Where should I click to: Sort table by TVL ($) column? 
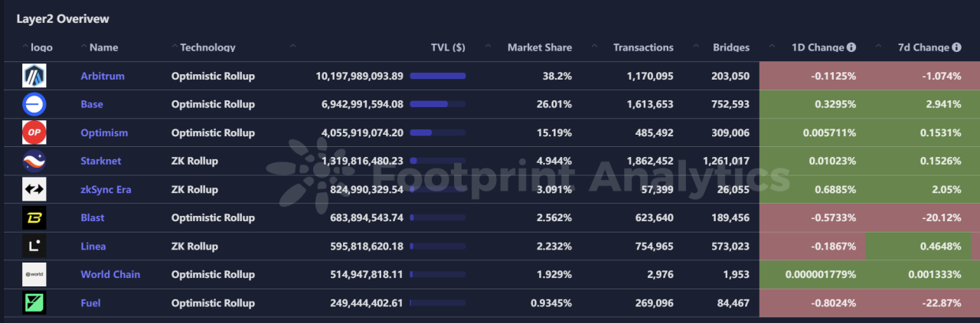(x=448, y=47)
